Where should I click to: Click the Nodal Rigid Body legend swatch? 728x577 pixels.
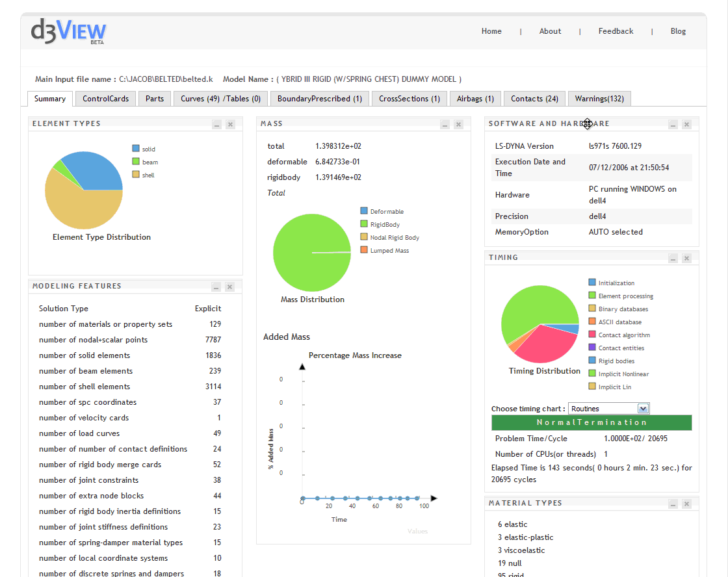[364, 237]
